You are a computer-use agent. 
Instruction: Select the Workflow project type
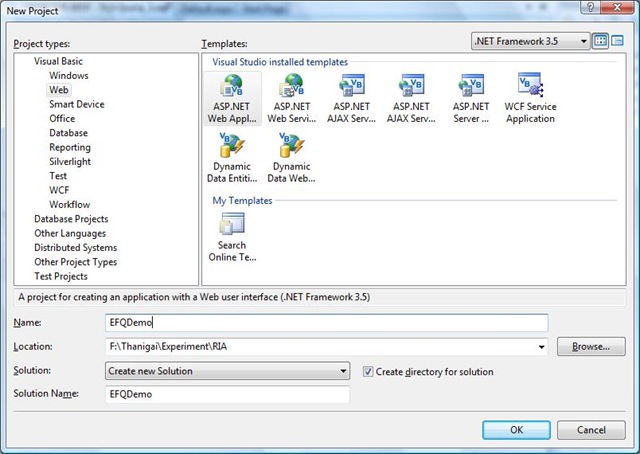point(69,205)
